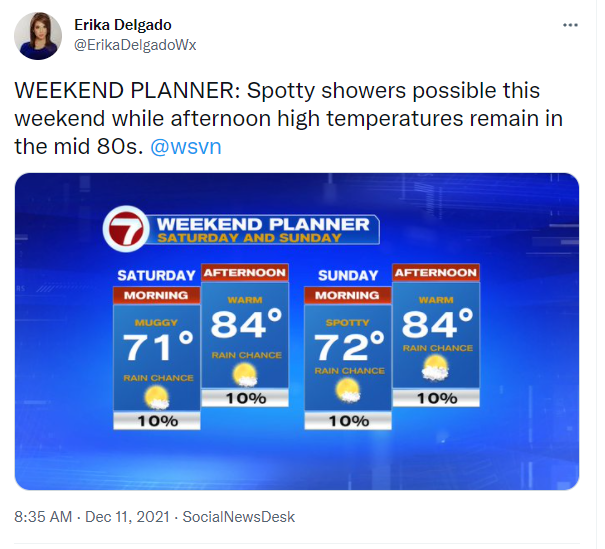Click the Sunday morning sun icon
Image resolution: width=605 pixels, height=549 pixels.
pyautogui.click(x=347, y=390)
